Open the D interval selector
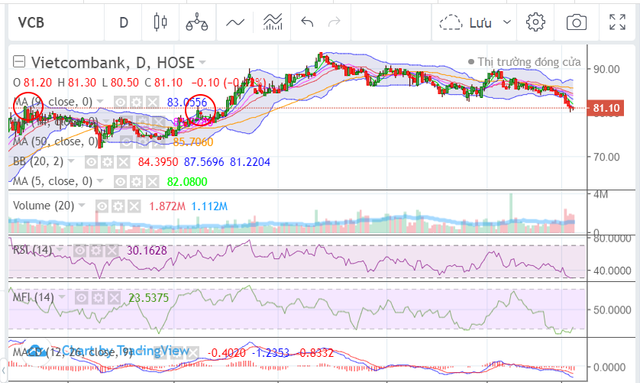640x383 pixels. click(x=124, y=22)
